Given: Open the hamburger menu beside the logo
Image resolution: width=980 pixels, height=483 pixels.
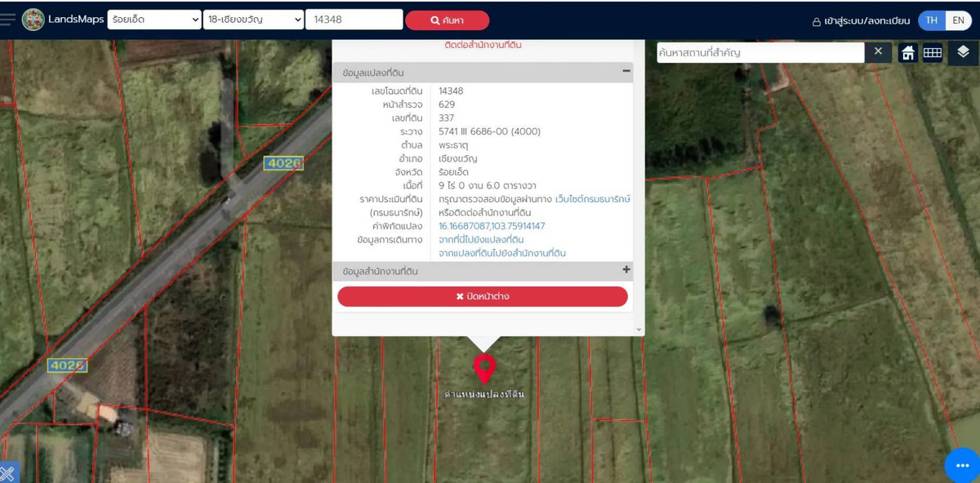Looking at the screenshot, I should [7, 20].
